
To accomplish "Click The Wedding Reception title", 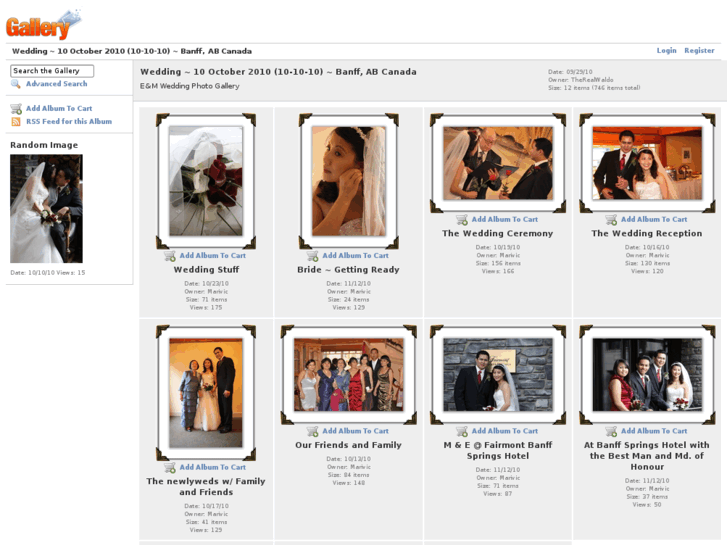I will (647, 233).
